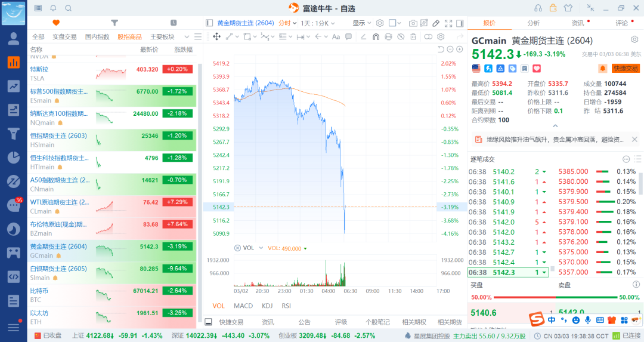644x342 pixels.
Task: Toggle the overlapping circles compare icon
Action: [428, 36]
